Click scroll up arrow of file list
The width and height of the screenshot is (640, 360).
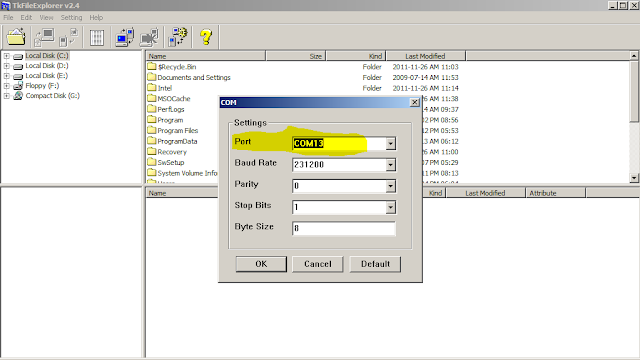[634, 56]
